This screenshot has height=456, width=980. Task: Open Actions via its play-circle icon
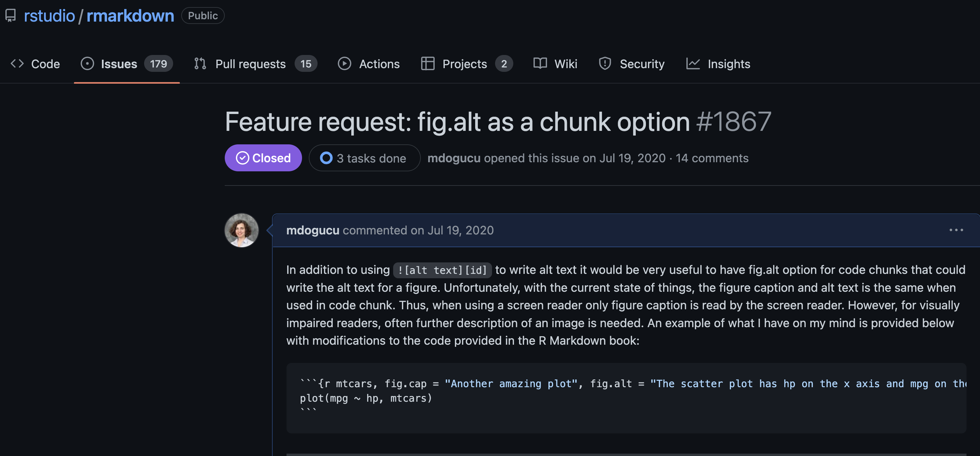[345, 63]
